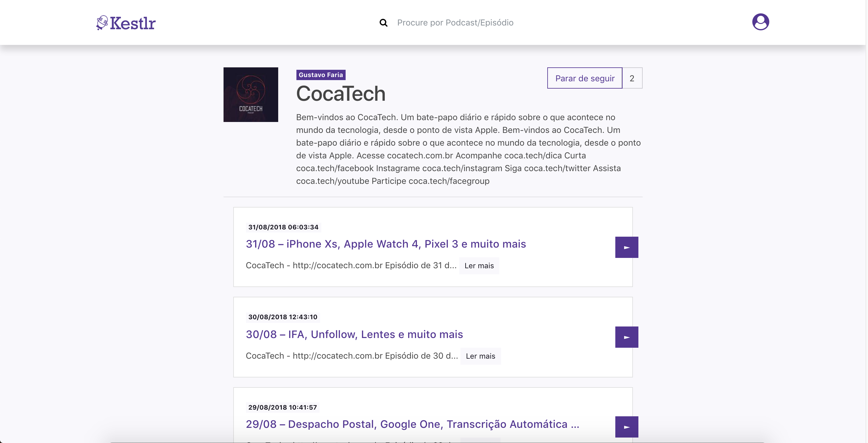Image resolution: width=868 pixels, height=443 pixels.
Task: Play the 31/08 iPhone Xs episode
Action: [x=627, y=247]
